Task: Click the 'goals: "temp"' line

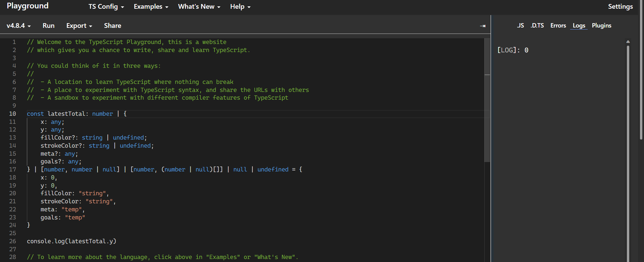Action: tap(63, 217)
